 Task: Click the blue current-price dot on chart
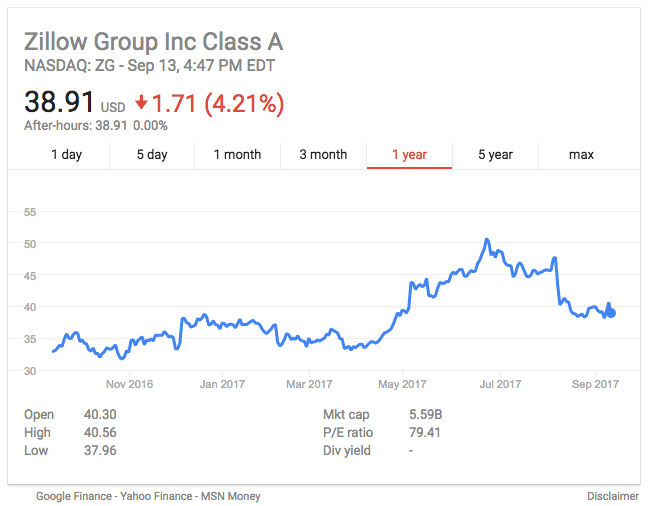[x=611, y=313]
